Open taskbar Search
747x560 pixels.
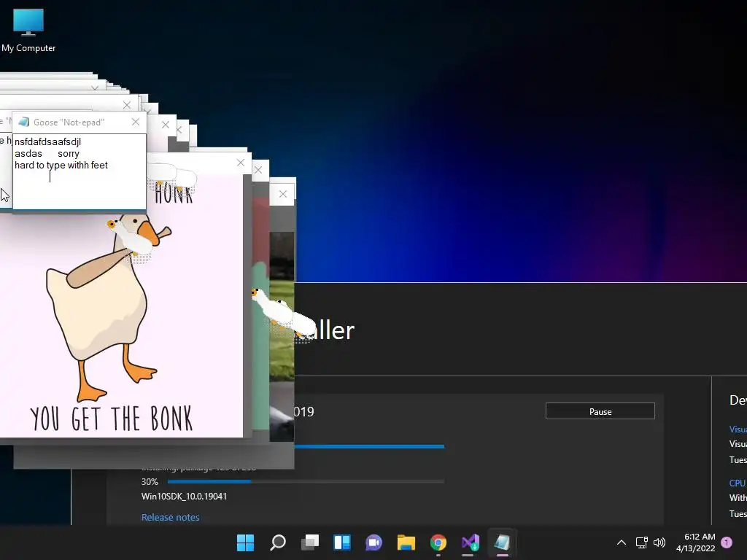point(278,542)
